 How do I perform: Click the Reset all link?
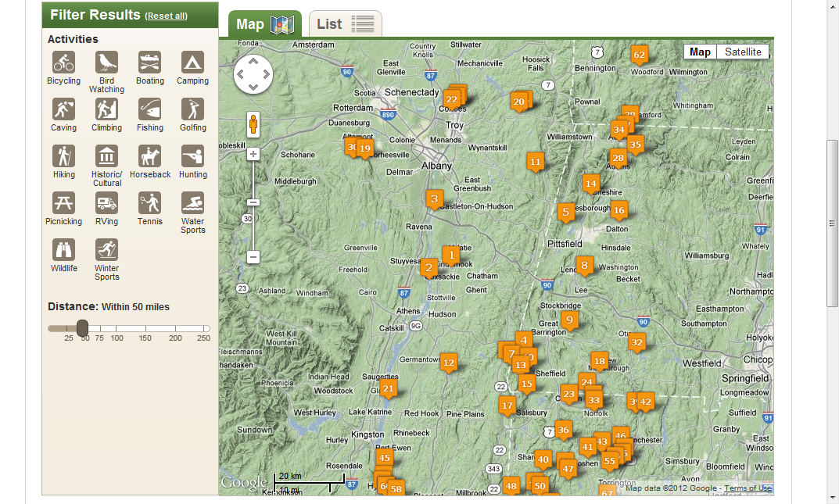click(167, 16)
